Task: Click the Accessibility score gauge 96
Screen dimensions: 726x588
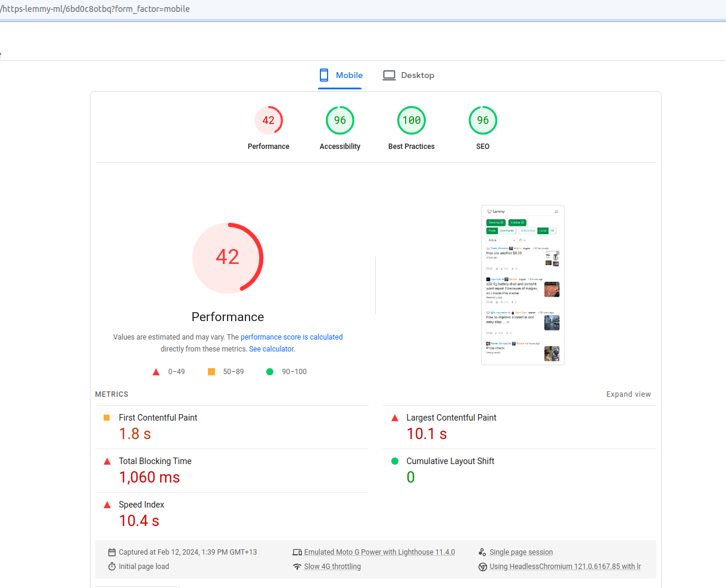Action: [x=340, y=121]
